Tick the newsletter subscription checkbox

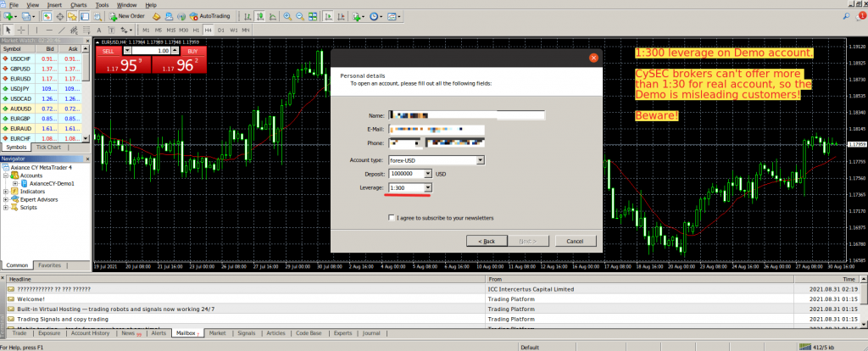coord(392,218)
